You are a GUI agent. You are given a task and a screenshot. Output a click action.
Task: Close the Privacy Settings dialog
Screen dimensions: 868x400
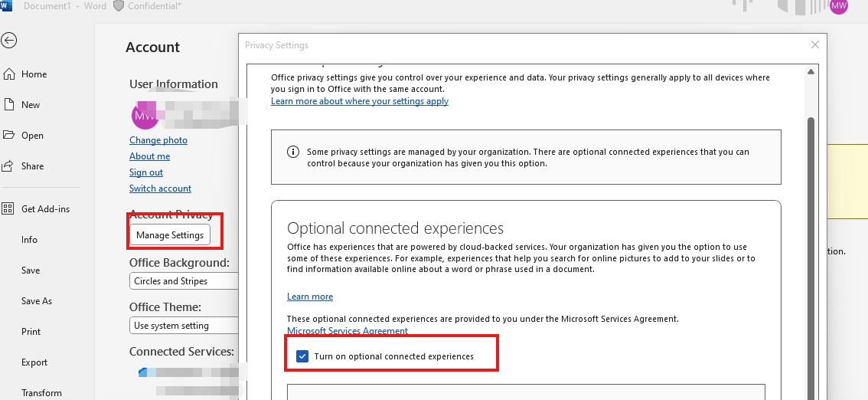pos(815,45)
